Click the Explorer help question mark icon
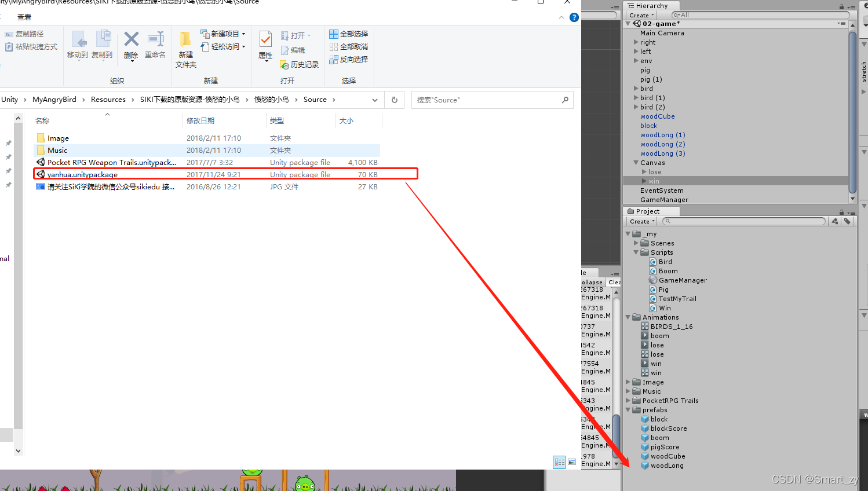The image size is (868, 491). pyautogui.click(x=574, y=17)
